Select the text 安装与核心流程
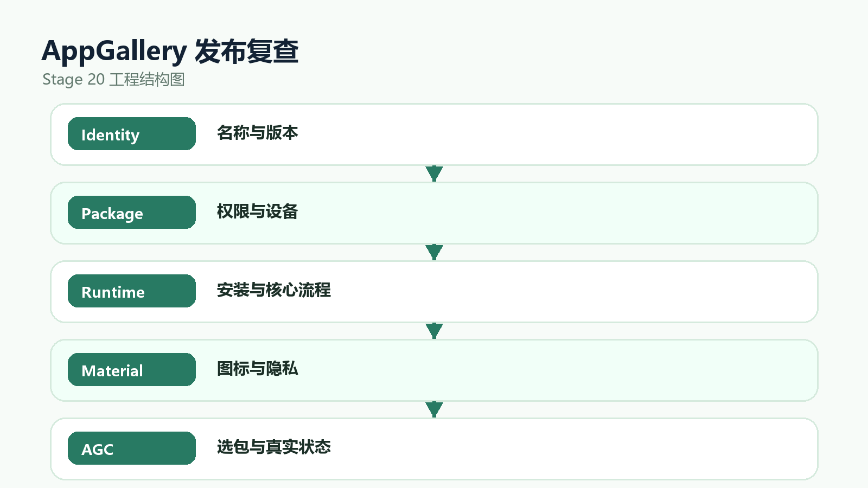The height and width of the screenshot is (488, 868). [273, 290]
